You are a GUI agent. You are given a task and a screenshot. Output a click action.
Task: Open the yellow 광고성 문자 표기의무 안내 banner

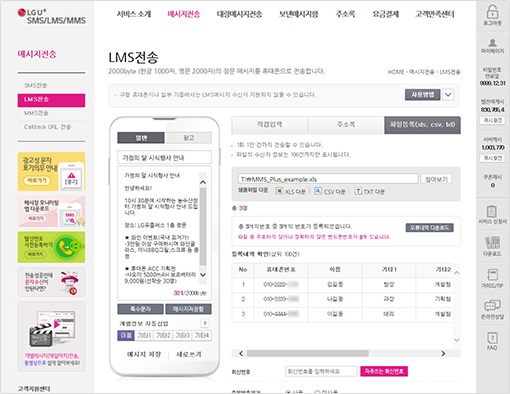(x=51, y=172)
